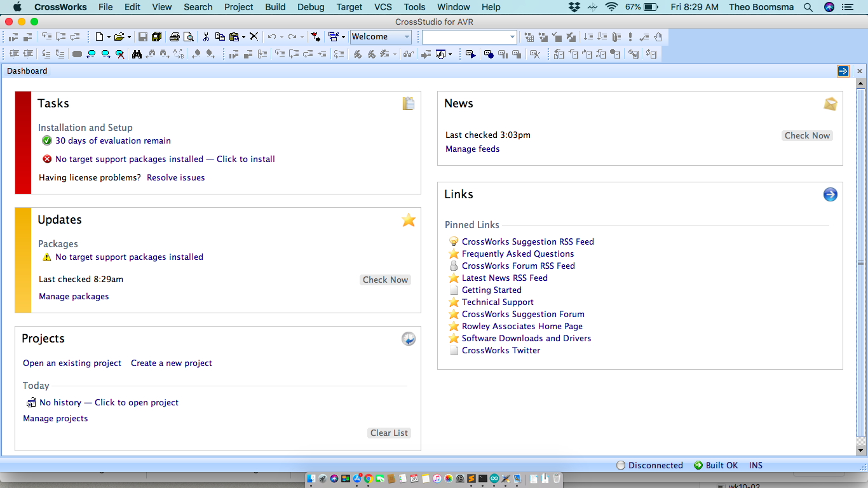Open the Target menu

(349, 7)
